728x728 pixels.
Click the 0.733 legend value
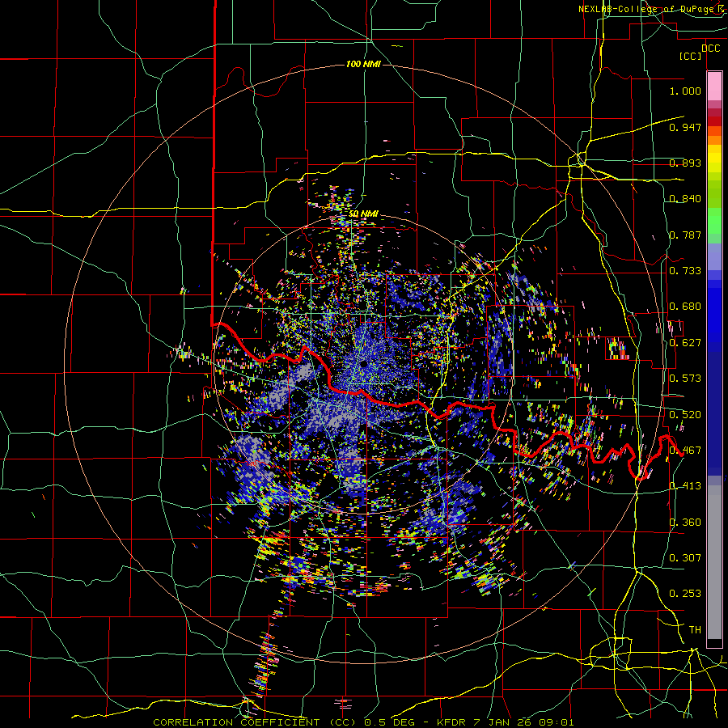pyautogui.click(x=685, y=271)
